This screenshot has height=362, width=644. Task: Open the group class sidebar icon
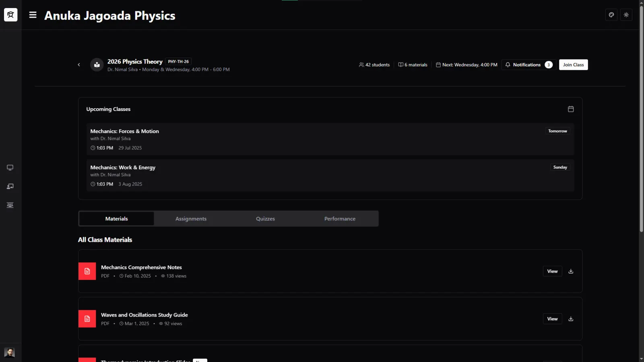tap(10, 205)
